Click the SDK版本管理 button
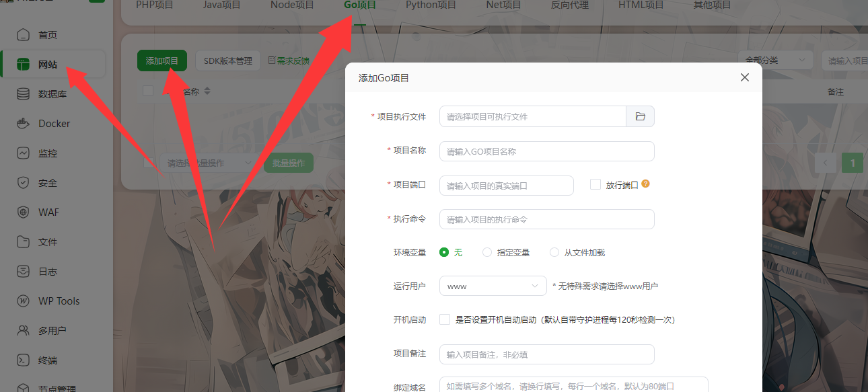 click(227, 61)
